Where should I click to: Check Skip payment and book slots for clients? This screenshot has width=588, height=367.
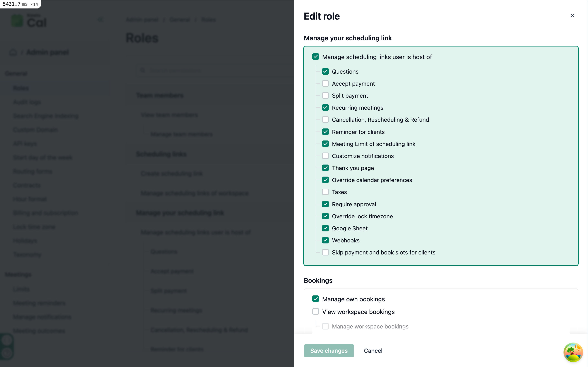click(325, 252)
